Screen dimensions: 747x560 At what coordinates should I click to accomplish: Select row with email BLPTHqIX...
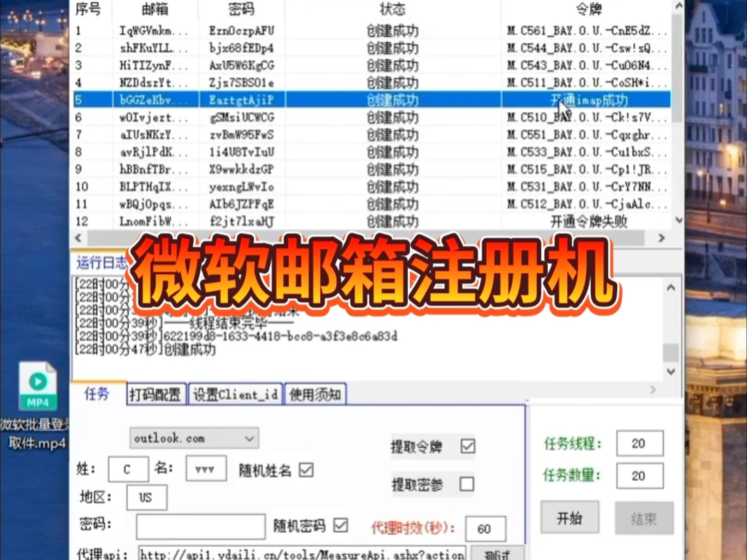pos(372,187)
